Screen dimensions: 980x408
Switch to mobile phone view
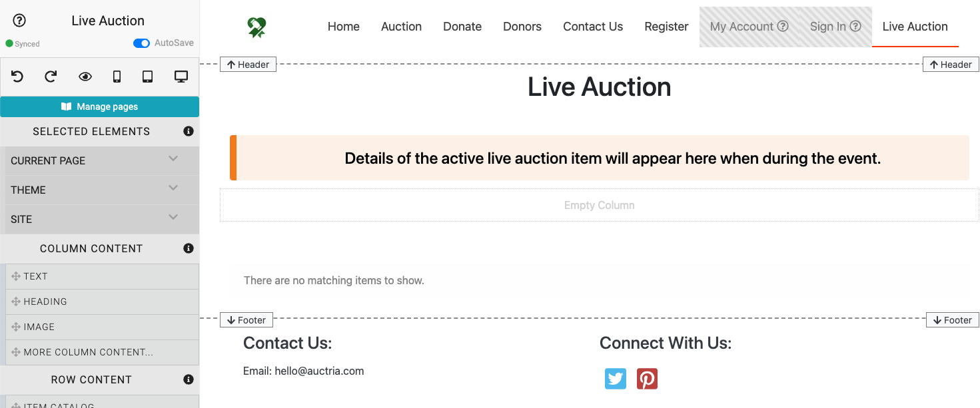click(x=117, y=77)
